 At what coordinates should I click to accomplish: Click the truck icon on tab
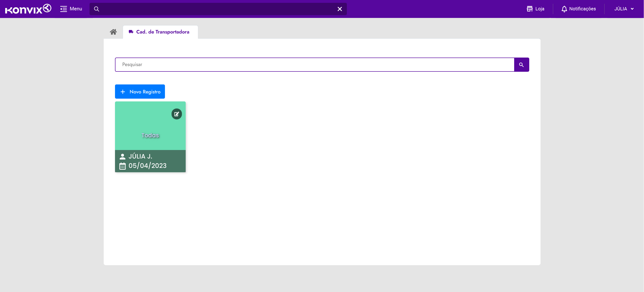coord(131,32)
